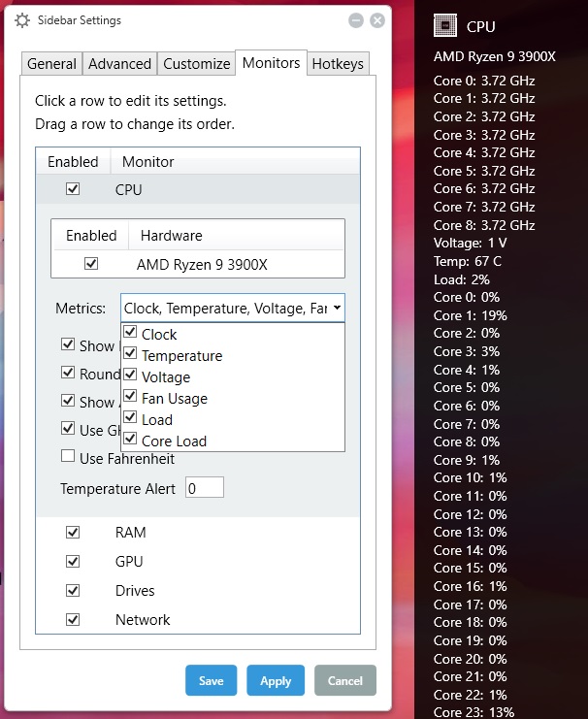Save the sidebar settings
Viewport: 588px width, 719px height.
coord(211,680)
